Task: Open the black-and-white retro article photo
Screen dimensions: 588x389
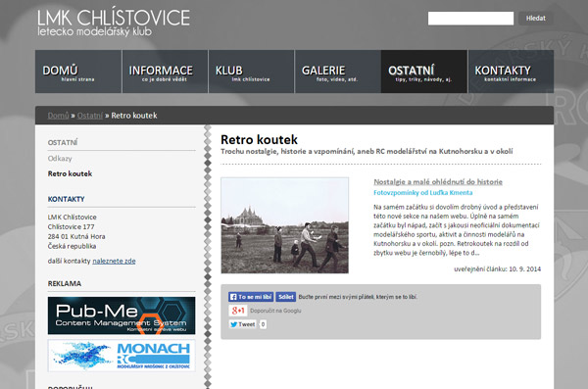Action: (284, 225)
